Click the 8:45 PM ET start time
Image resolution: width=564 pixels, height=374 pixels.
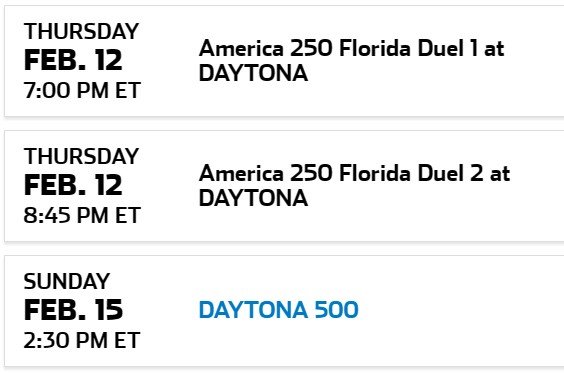point(82,215)
